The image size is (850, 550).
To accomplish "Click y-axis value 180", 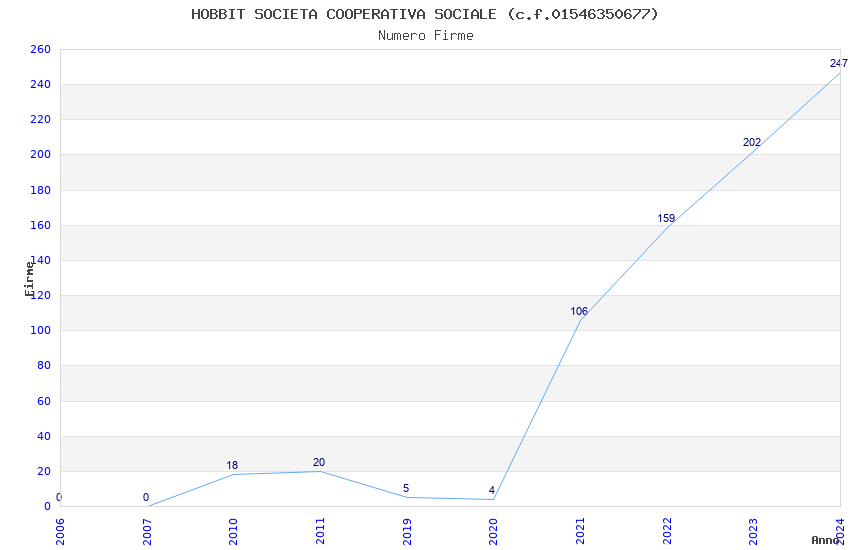I will (x=41, y=190).
